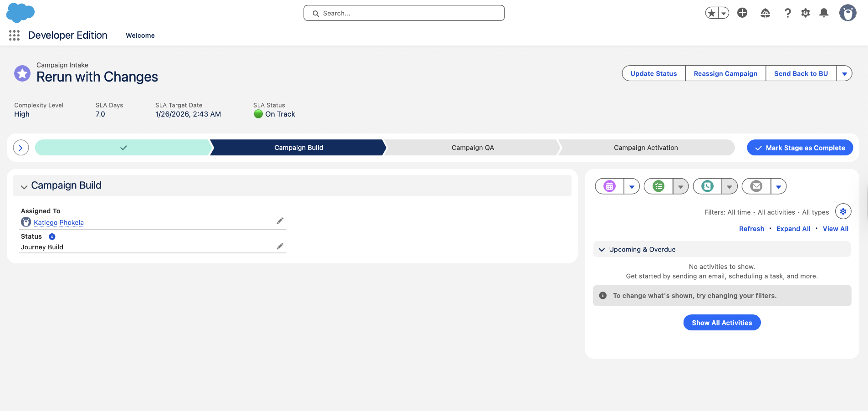
Task: Create a New Event from the calendar icon
Action: pos(609,186)
